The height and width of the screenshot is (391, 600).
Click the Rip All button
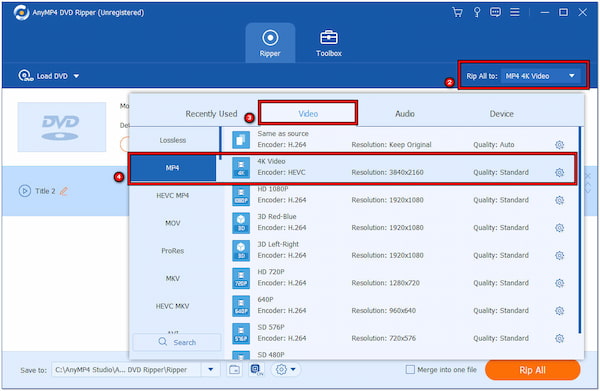[x=533, y=370]
